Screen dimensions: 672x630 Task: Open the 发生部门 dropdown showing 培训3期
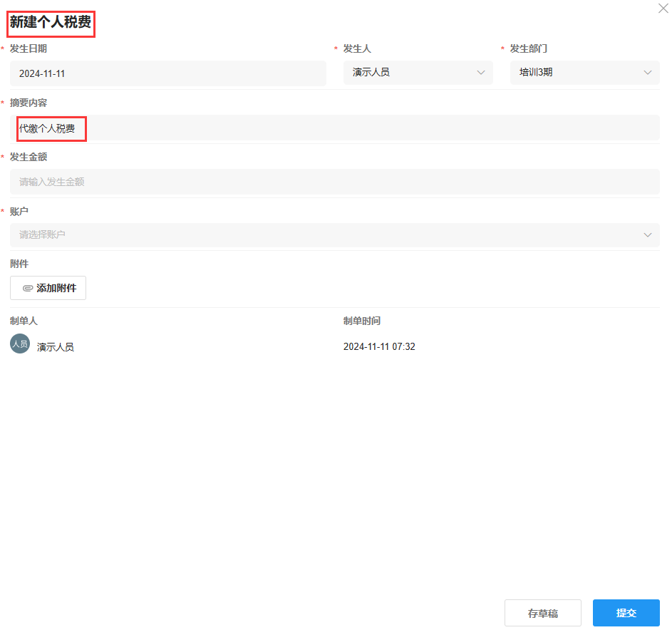584,73
